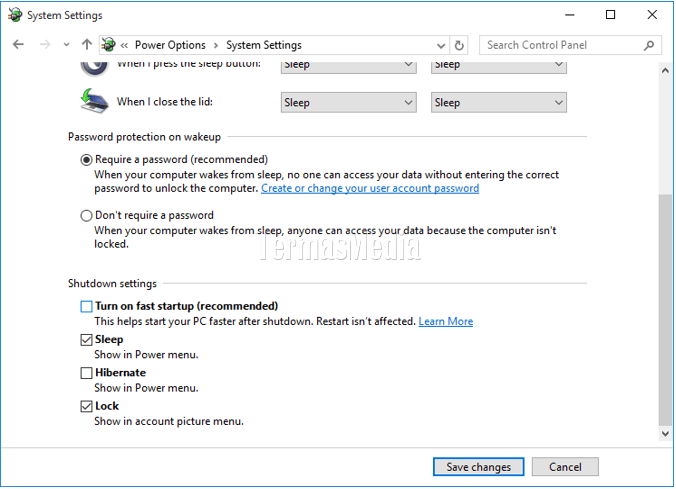Open the Learn More link
676x489 pixels.
[446, 321]
